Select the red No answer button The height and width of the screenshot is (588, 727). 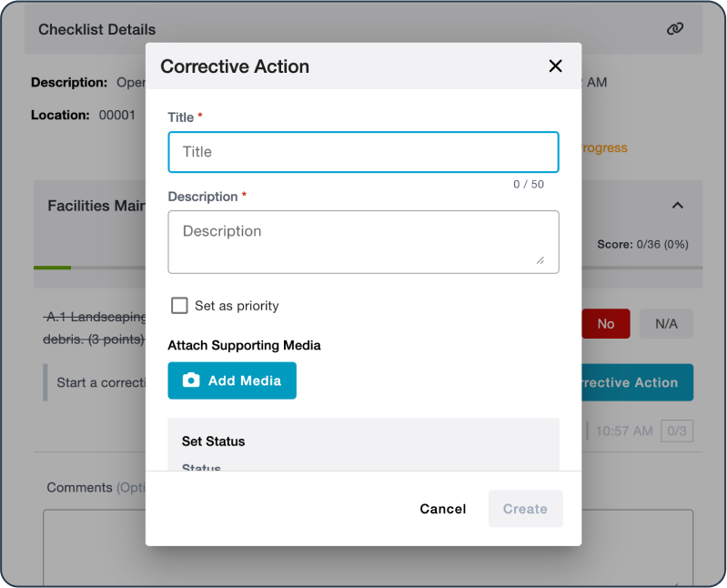[x=606, y=324]
